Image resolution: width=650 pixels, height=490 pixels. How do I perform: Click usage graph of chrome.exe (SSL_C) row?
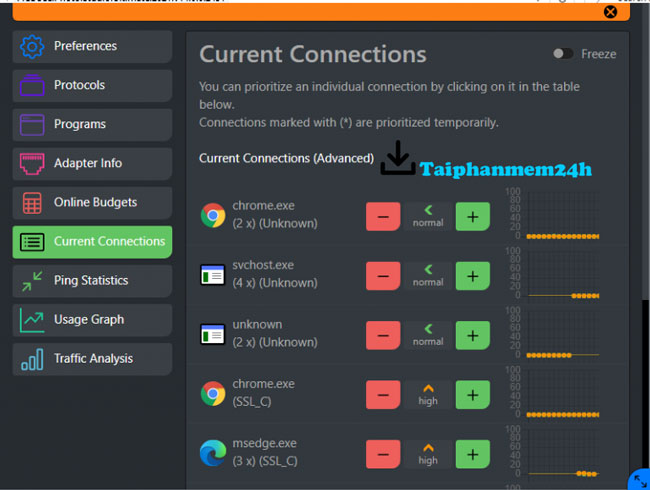click(x=553, y=392)
